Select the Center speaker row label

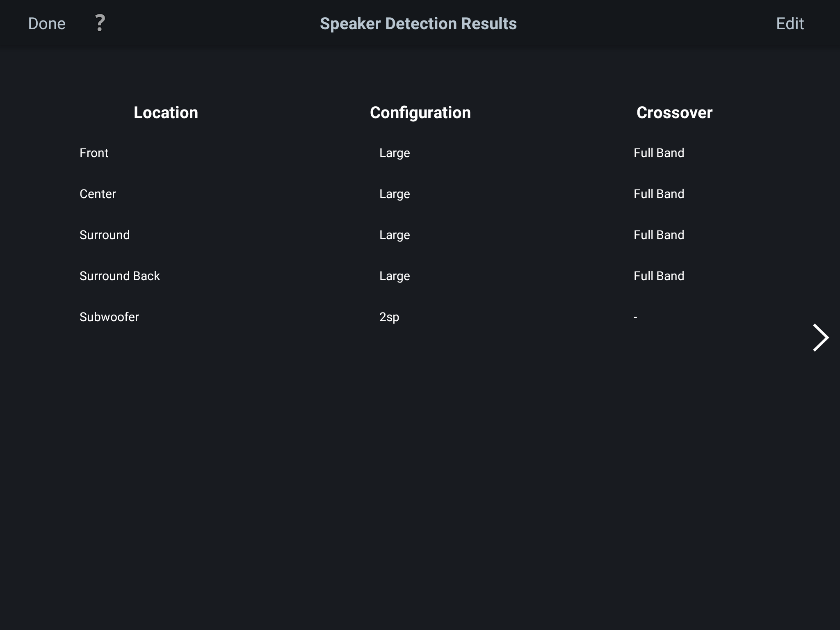98,194
